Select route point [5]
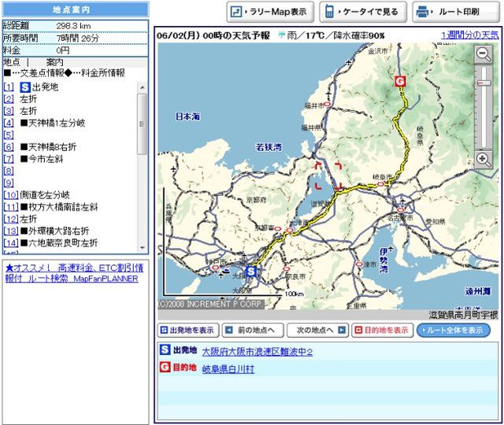Image resolution: width=504 pixels, height=425 pixels. click(x=9, y=135)
